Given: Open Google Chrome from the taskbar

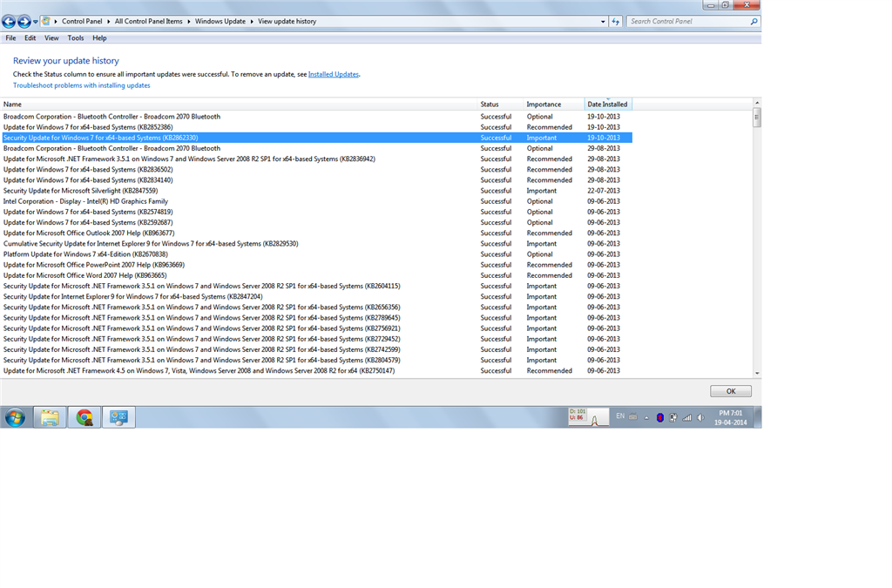Looking at the screenshot, I should tap(84, 417).
